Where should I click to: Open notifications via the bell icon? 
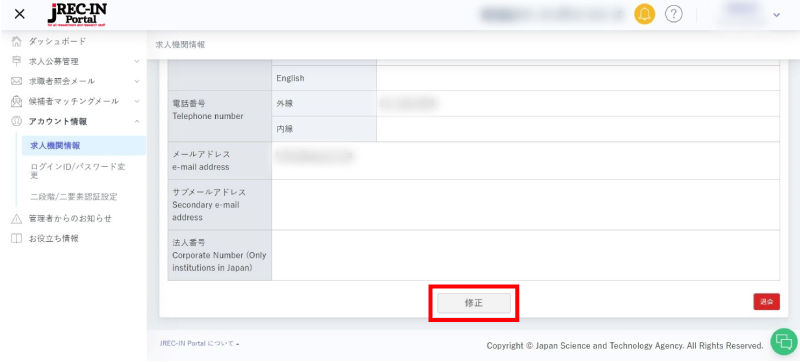(644, 14)
